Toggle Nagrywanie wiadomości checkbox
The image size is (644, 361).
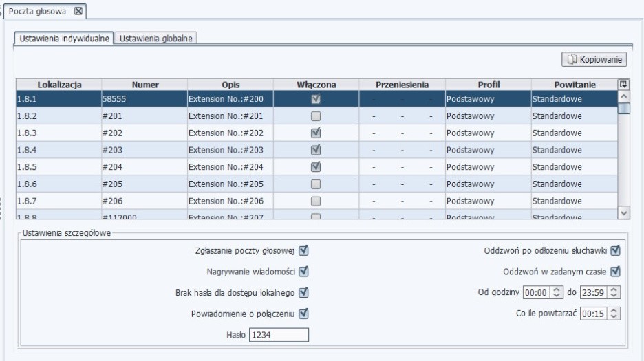point(303,272)
